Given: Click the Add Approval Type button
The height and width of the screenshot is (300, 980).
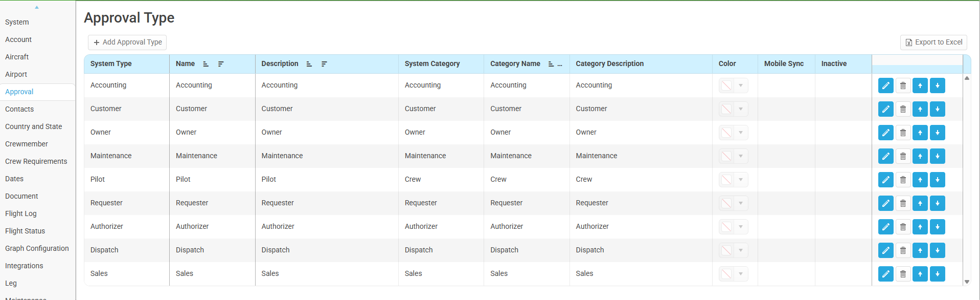Looking at the screenshot, I should (127, 42).
